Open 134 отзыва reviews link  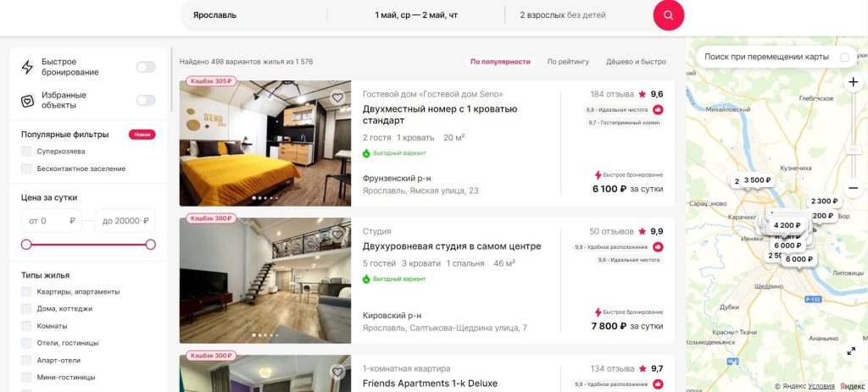pyautogui.click(x=612, y=368)
